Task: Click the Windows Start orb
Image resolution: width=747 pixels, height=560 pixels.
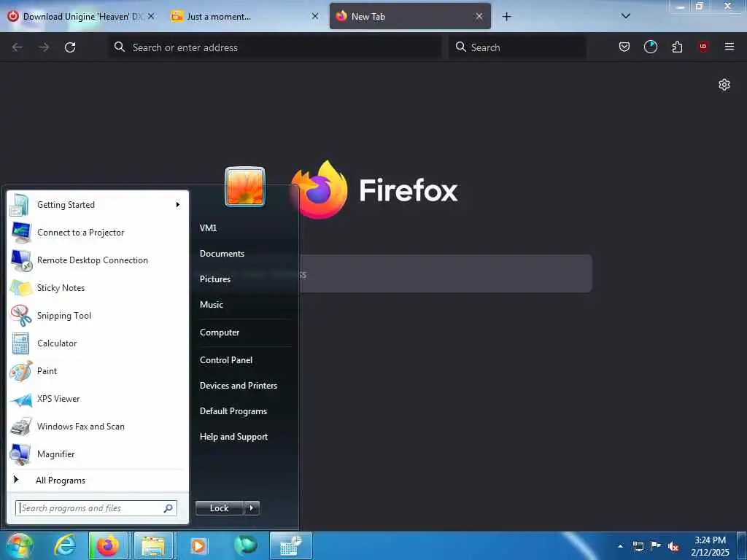Action: pos(19,545)
